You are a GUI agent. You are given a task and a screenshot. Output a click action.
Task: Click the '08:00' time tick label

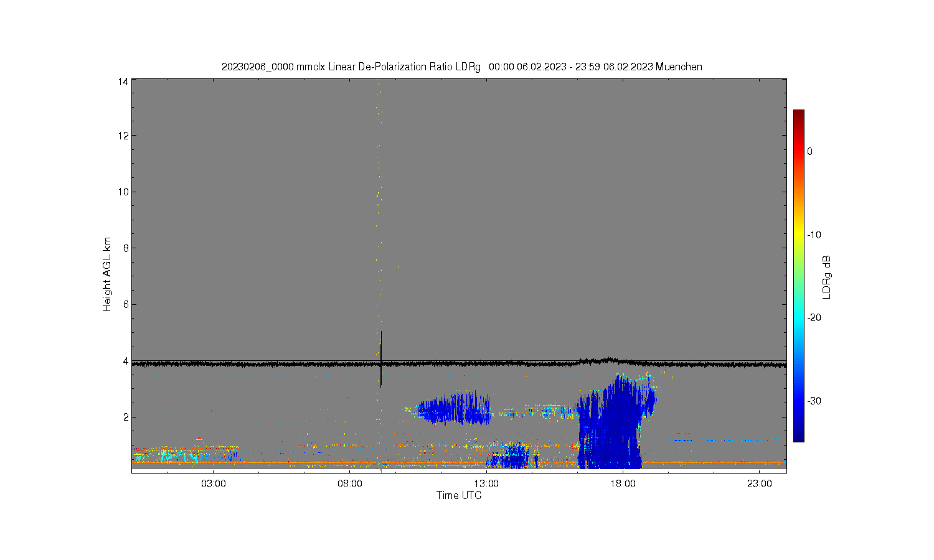coord(350,483)
